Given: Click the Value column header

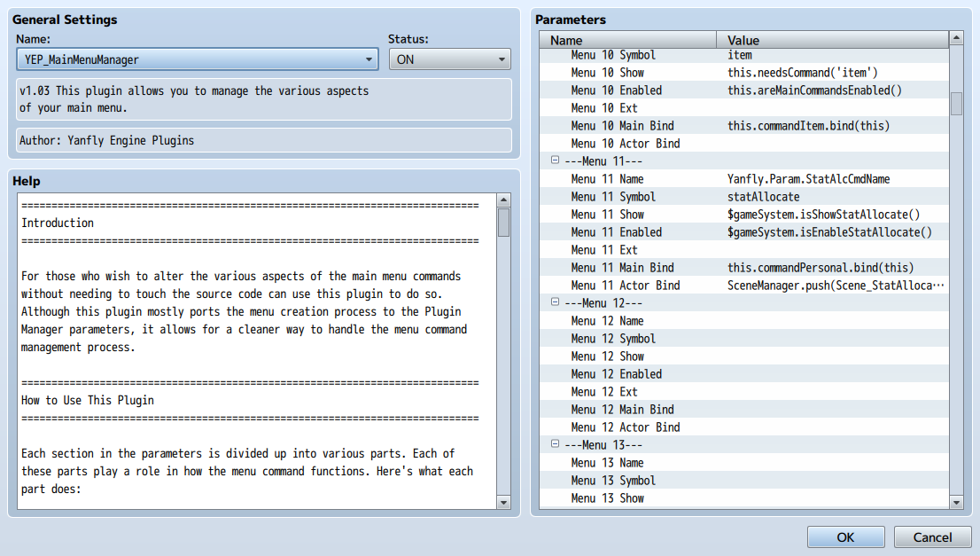Looking at the screenshot, I should point(833,40).
